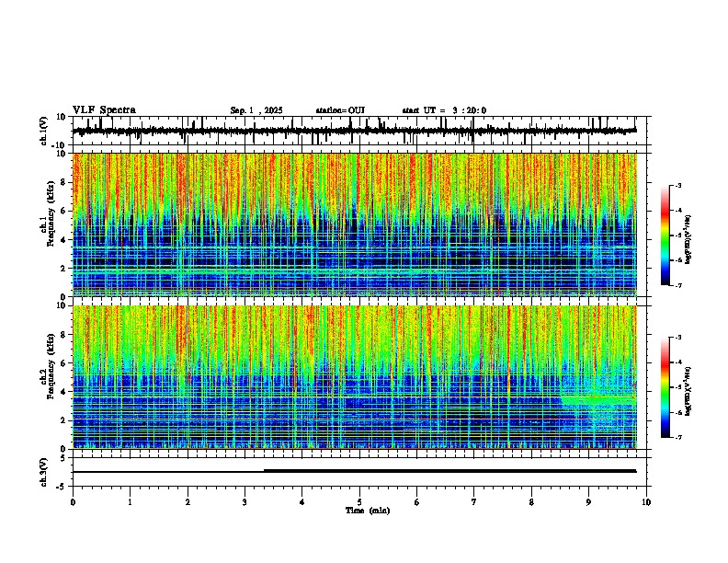Image resolution: width=728 pixels, height=563 pixels.
Task: Click the ch.2 spectrogram color scale bar
Action: tap(665, 387)
